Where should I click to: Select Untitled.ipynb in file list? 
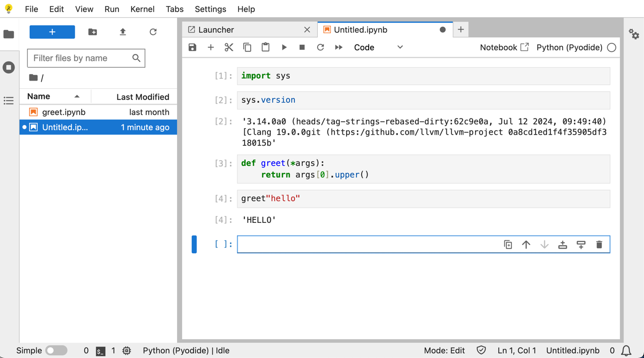point(98,127)
